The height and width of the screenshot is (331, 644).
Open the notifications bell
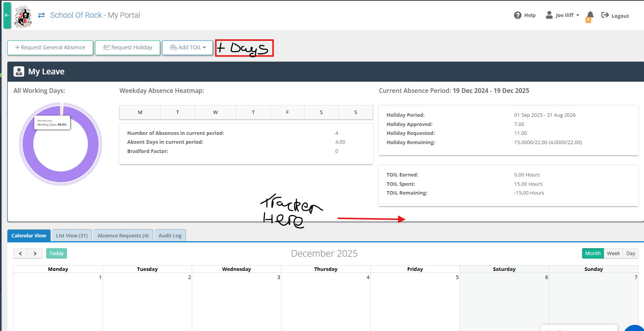point(590,15)
